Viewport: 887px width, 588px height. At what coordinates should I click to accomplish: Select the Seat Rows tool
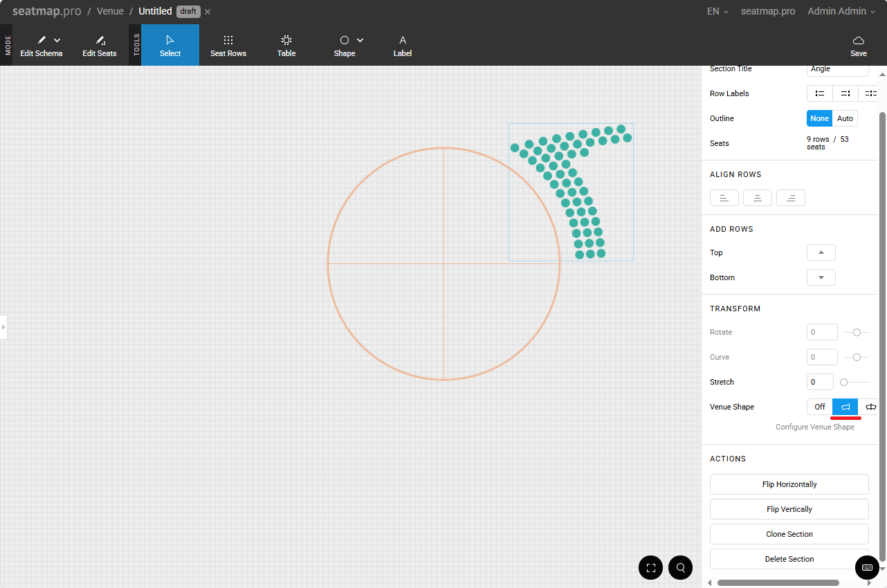tap(228, 46)
